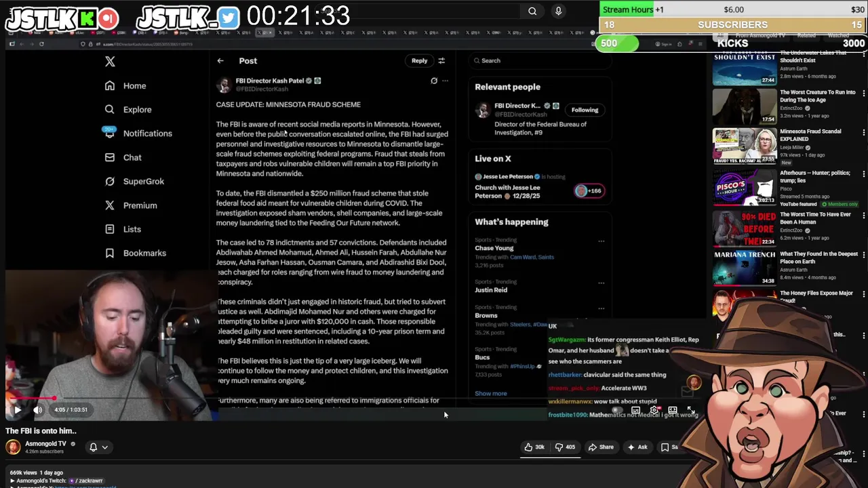Image resolution: width=868 pixels, height=488 pixels.
Task: Open menu for Worst Creature video
Action: point(863,93)
